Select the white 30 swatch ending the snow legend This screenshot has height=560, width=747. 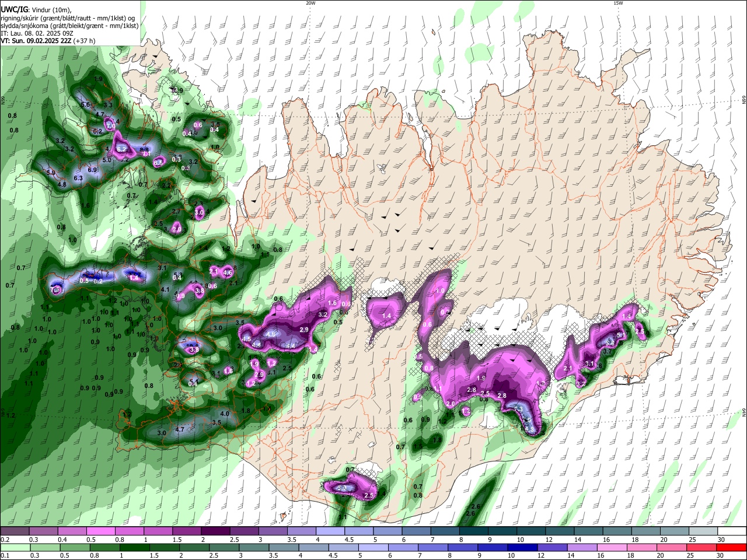click(x=732, y=531)
